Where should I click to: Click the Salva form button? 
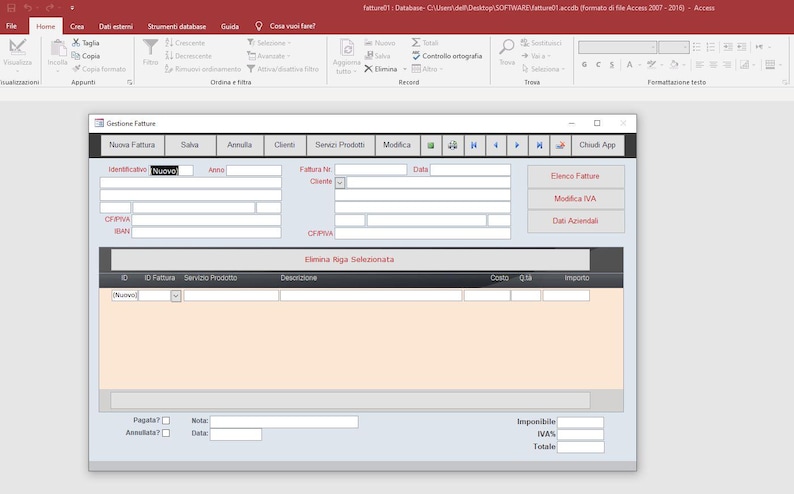[x=190, y=145]
